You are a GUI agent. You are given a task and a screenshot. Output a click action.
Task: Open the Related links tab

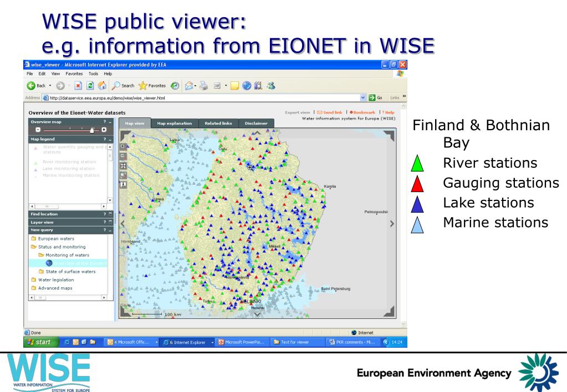click(218, 123)
